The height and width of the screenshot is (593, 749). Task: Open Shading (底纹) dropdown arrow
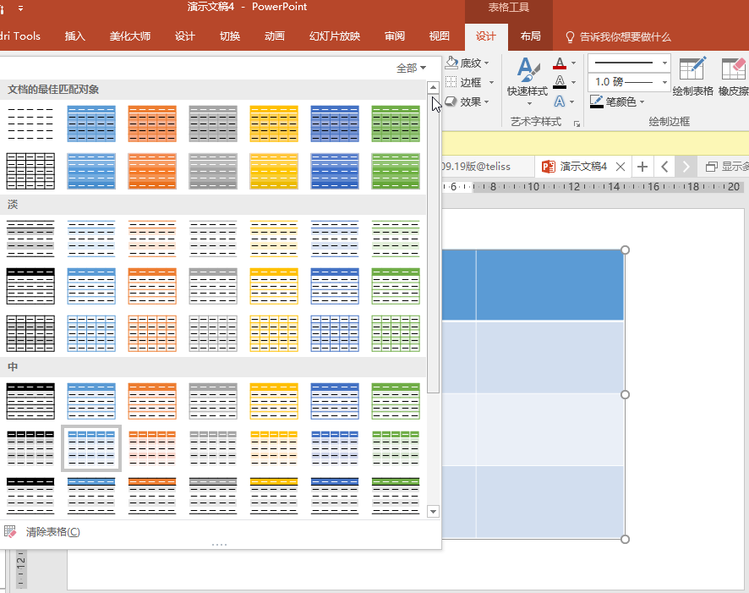pos(487,63)
